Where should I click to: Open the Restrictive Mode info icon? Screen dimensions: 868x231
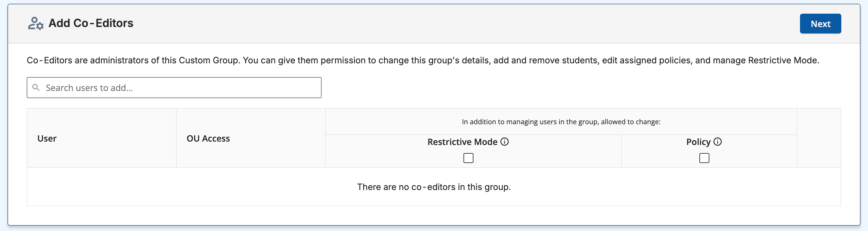pyautogui.click(x=504, y=142)
